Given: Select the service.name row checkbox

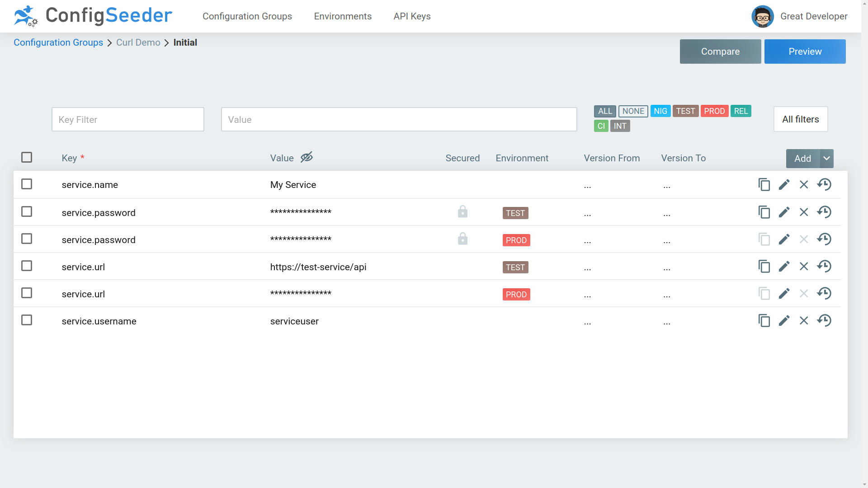Looking at the screenshot, I should (x=27, y=184).
